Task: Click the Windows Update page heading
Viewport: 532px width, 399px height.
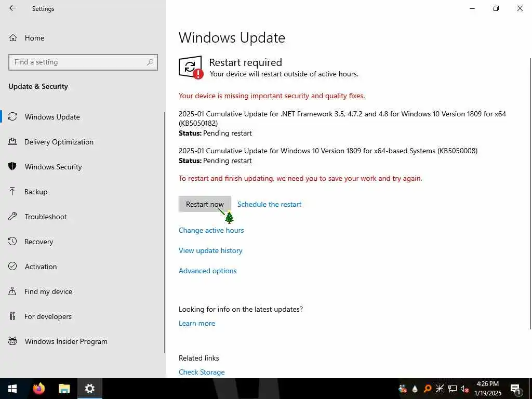Action: (232, 37)
